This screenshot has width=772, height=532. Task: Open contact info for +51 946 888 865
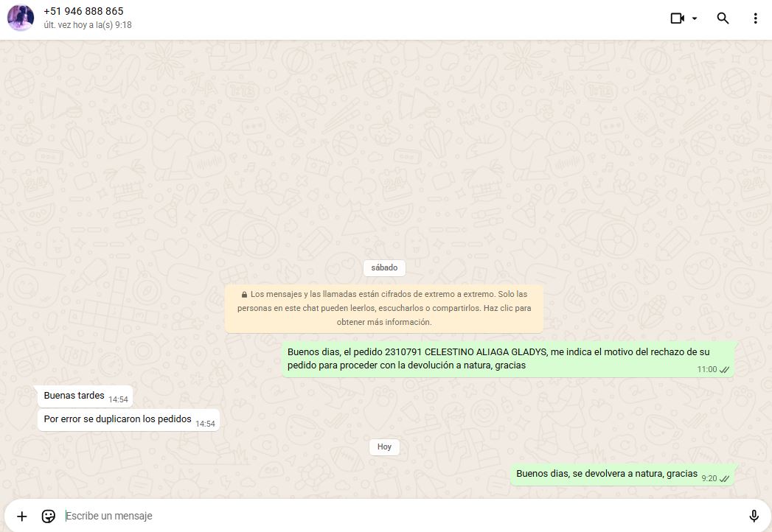tap(83, 11)
